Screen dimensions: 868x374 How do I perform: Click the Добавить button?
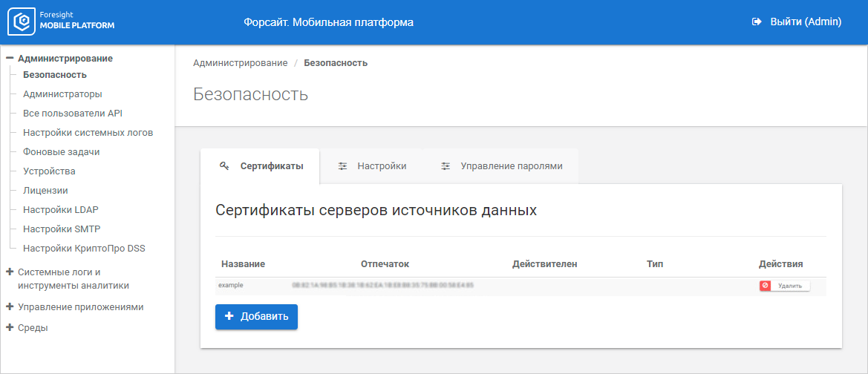256,316
